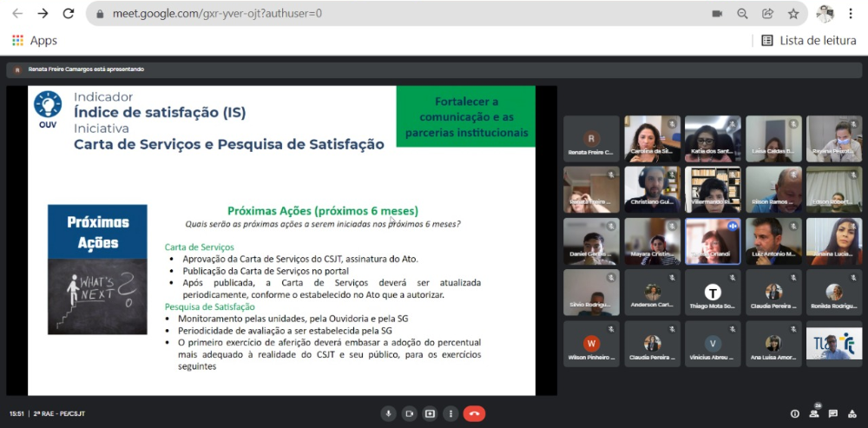
Task: Show the participants list icon
Action: [x=814, y=413]
